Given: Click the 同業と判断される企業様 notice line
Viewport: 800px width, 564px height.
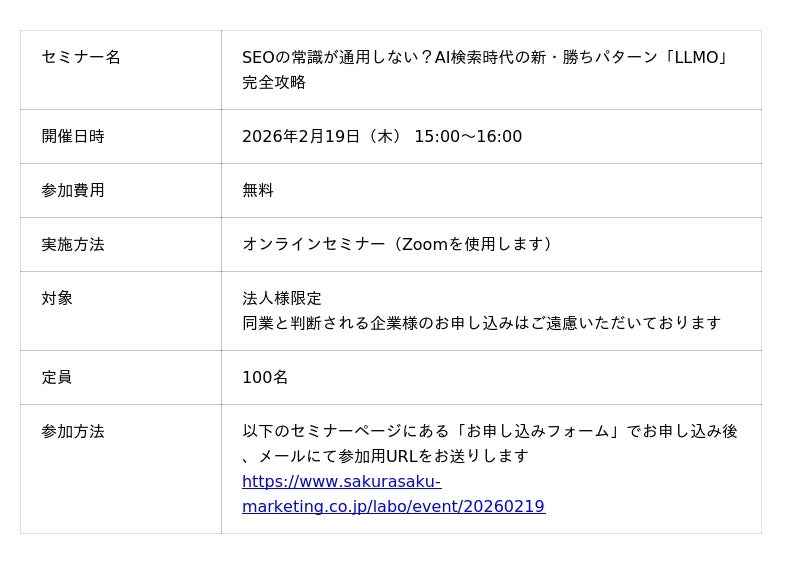Looking at the screenshot, I should 481,323.
